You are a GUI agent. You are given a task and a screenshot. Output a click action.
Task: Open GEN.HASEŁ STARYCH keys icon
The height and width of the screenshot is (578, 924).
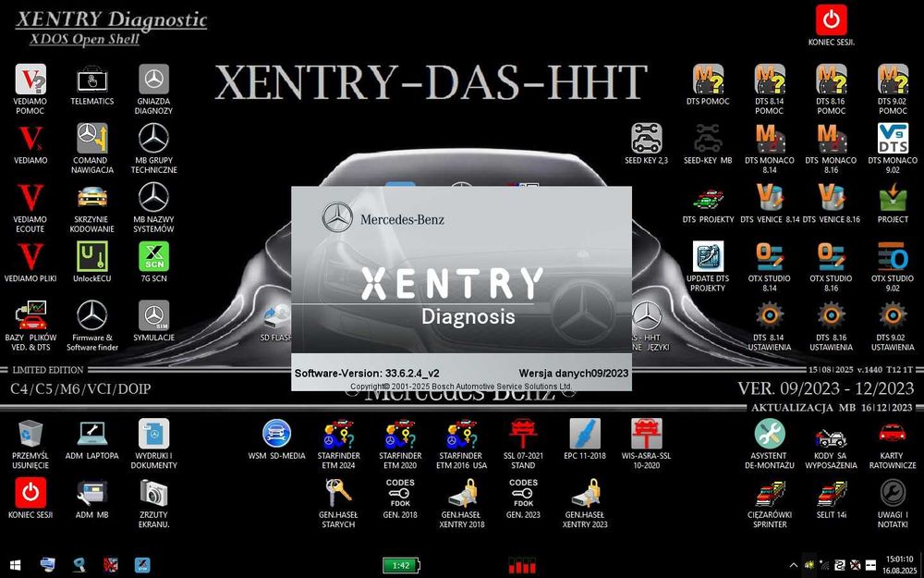pos(338,493)
